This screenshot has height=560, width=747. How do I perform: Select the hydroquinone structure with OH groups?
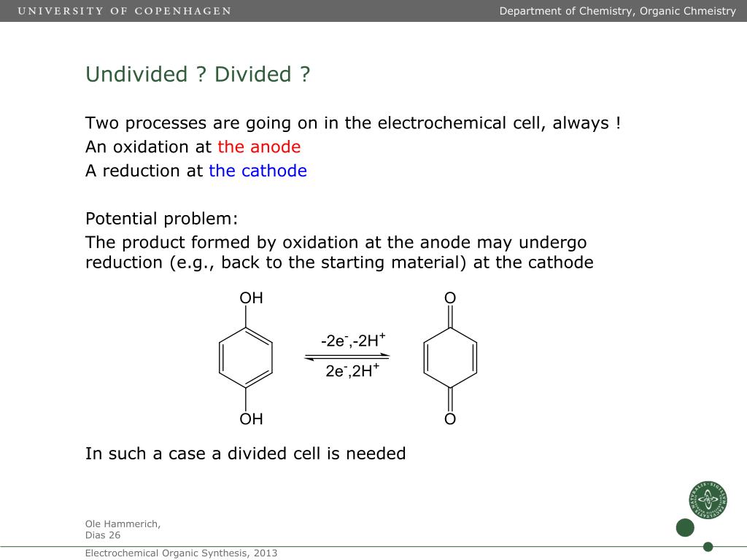246,357
